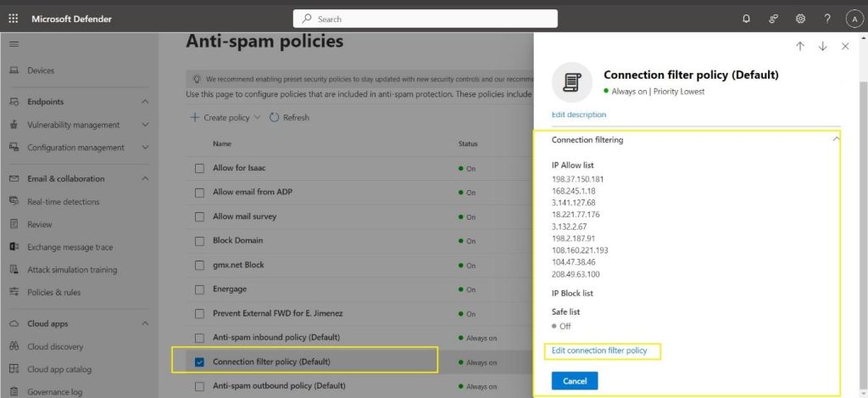Open Attack simulation training menu item
This screenshot has width=868, height=398.
pos(72,270)
